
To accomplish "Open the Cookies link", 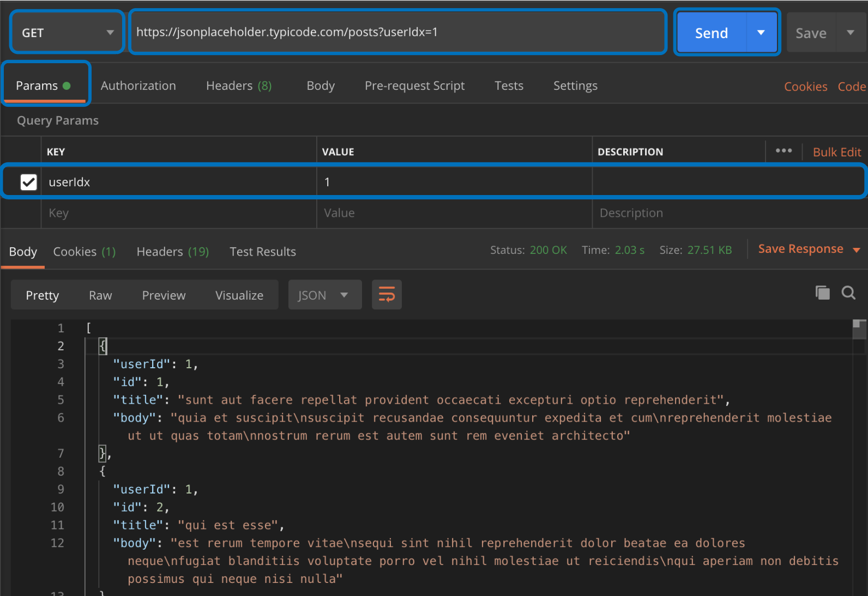I will pyautogui.click(x=805, y=87).
